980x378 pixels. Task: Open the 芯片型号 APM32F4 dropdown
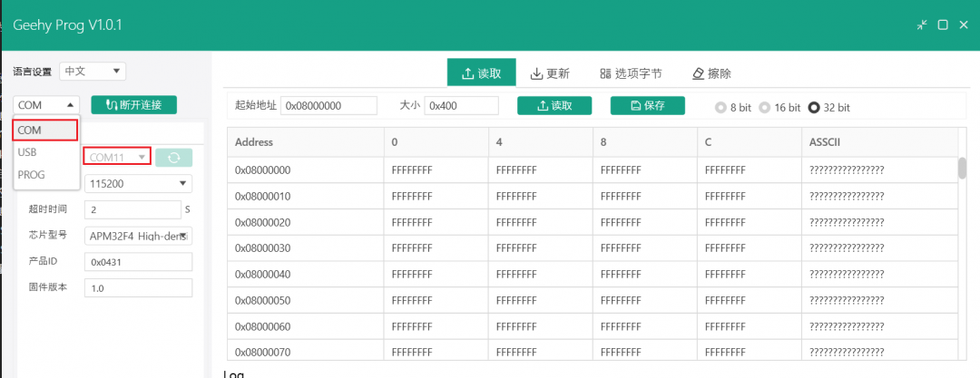point(138,237)
